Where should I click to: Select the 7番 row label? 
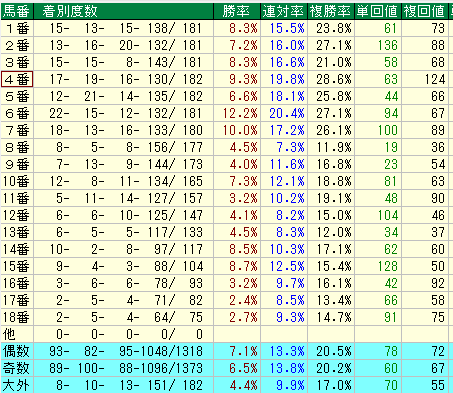tap(17, 131)
